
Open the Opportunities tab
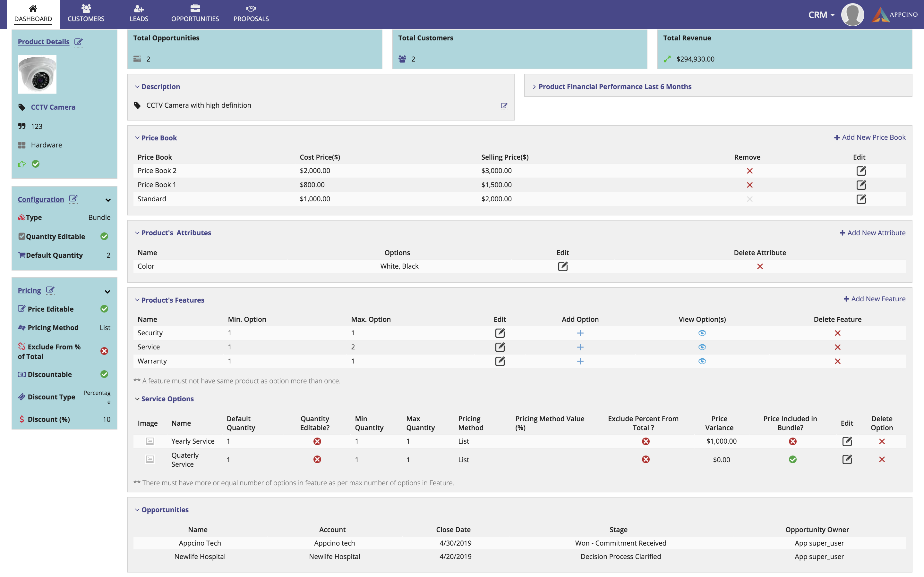click(x=195, y=14)
